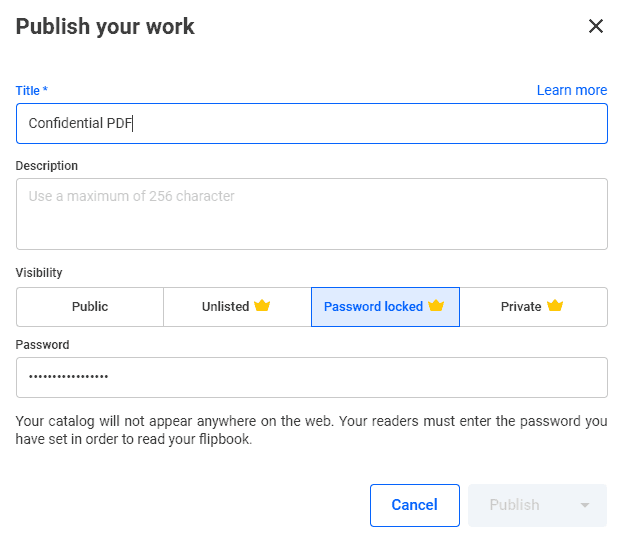The width and height of the screenshot is (624, 541).
Task: Click the crown icon beside Password locked
Action: (x=436, y=306)
